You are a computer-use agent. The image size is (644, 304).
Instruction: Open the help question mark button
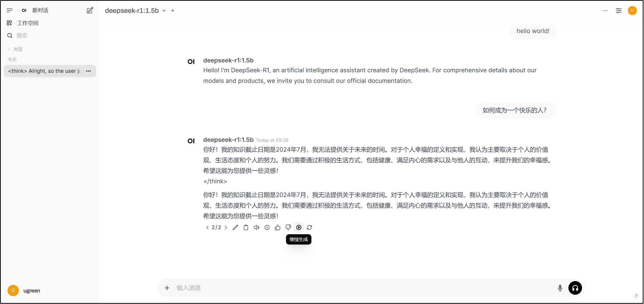click(636, 296)
